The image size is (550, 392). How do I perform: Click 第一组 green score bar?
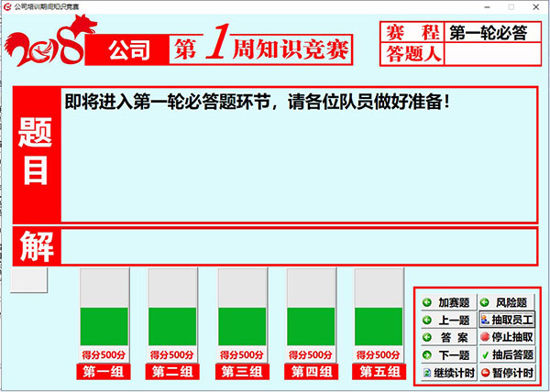104,326
